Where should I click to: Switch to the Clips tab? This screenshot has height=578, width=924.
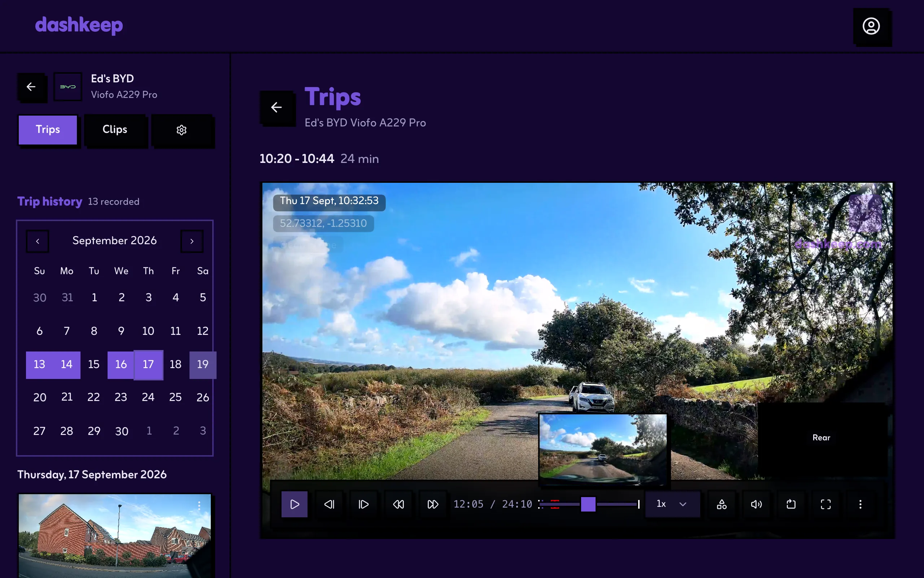[x=114, y=130]
